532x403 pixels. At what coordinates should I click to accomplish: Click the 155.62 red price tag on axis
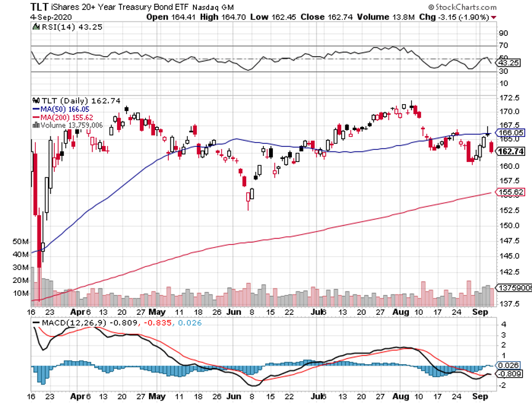coord(510,192)
